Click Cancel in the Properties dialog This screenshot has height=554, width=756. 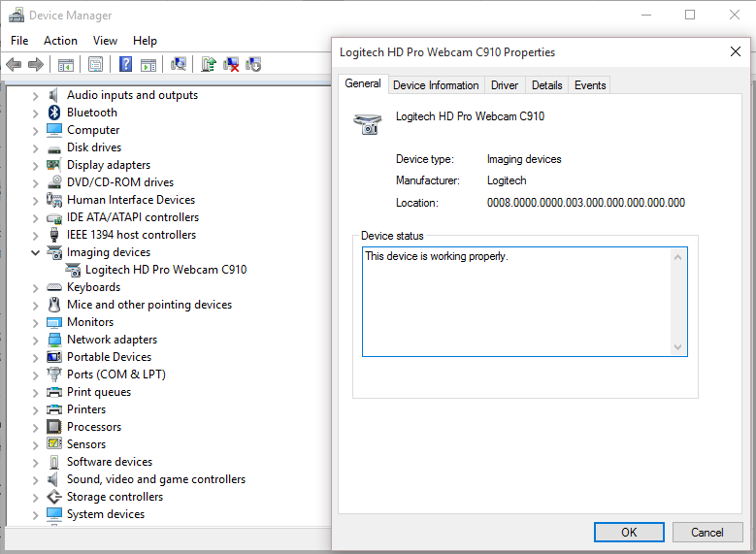pyautogui.click(x=707, y=533)
